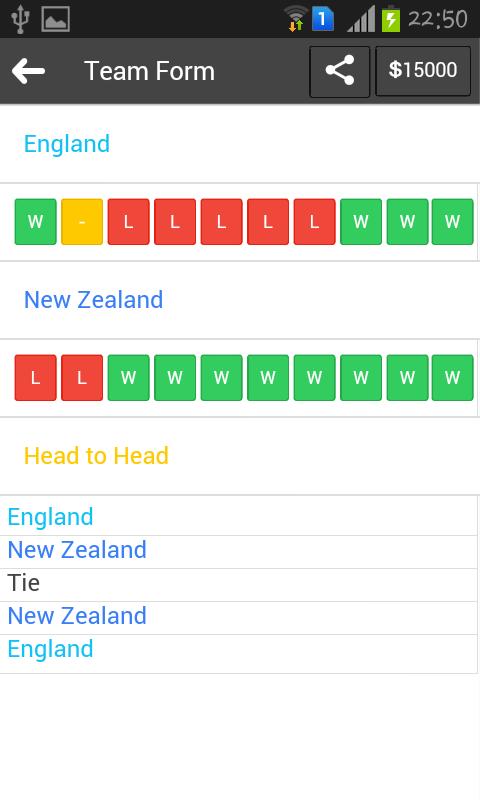The image size is (480, 800).
Task: Tap the USB icon in status bar
Action: (x=20, y=19)
